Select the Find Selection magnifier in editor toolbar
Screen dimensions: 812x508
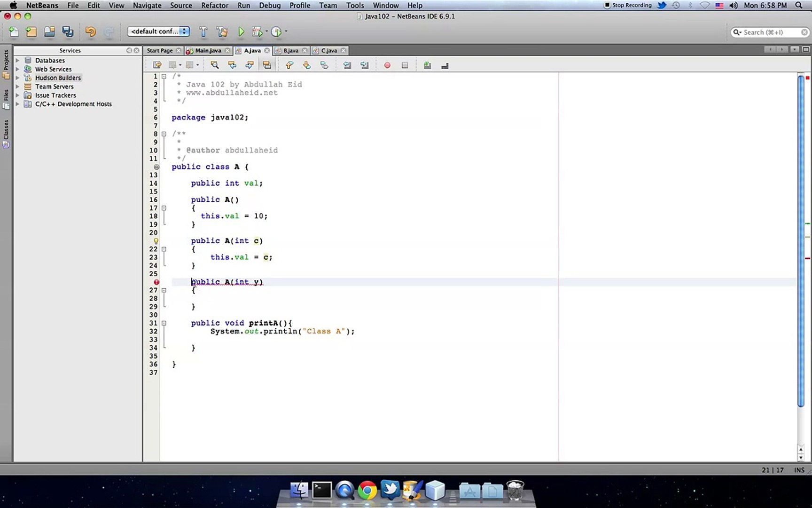pos(214,65)
